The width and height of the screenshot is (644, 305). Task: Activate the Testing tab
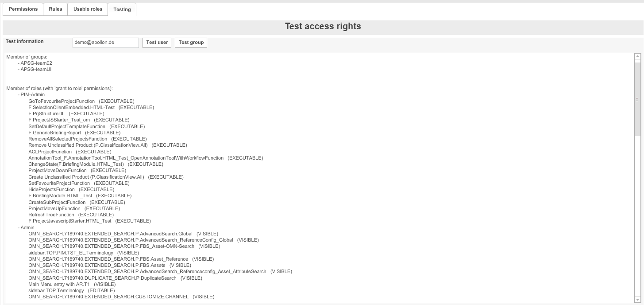point(122,9)
